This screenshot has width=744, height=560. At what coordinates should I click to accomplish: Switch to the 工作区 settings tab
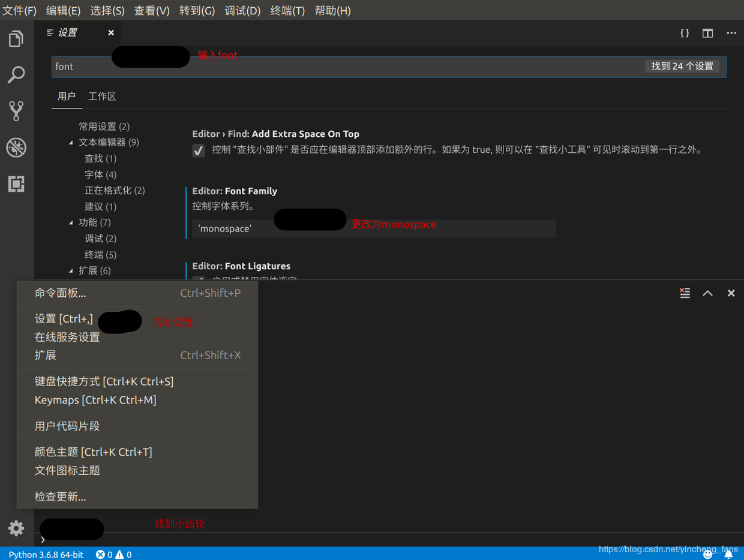tap(102, 97)
